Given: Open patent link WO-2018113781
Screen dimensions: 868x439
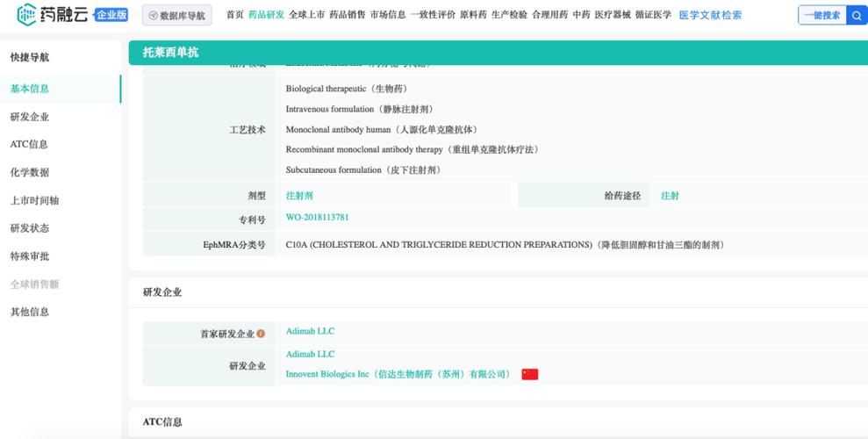Looking at the screenshot, I should tap(317, 218).
